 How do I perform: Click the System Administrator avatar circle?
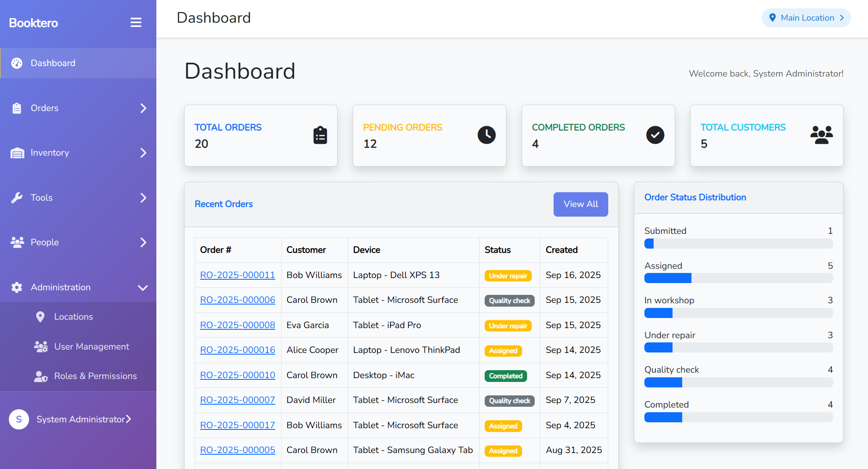tap(19, 419)
